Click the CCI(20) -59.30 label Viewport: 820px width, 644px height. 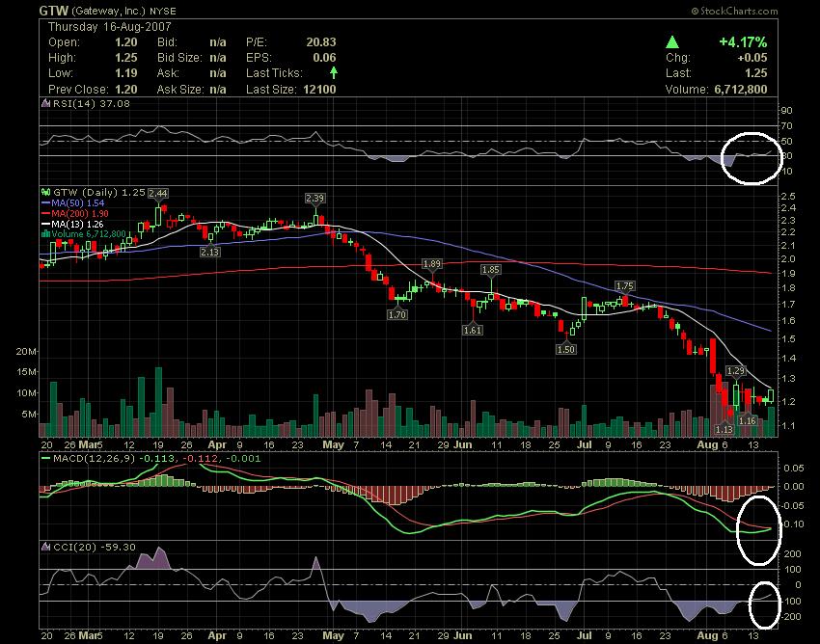pos(95,547)
